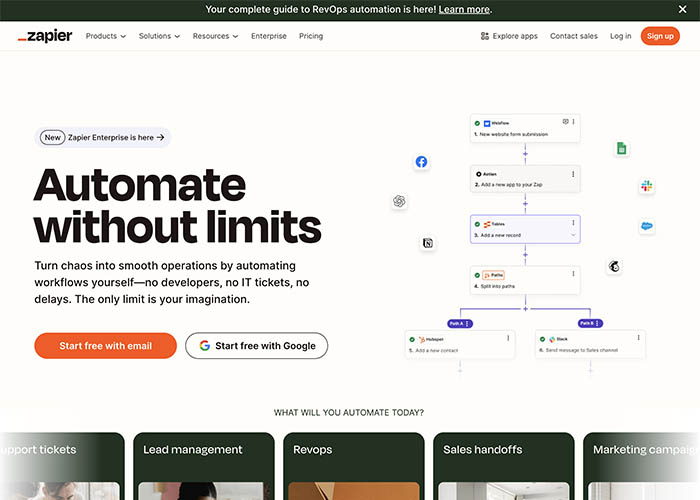Open the Enterprise nav item

pos(269,36)
